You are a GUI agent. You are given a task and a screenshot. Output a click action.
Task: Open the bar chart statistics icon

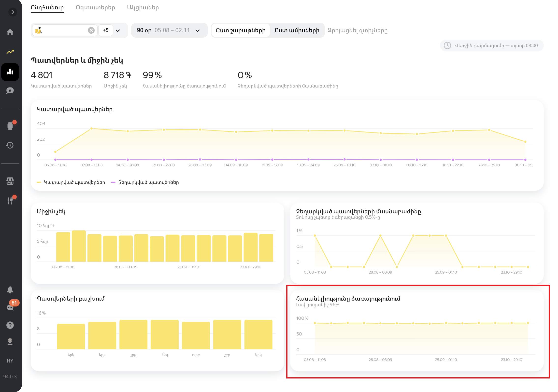[10, 72]
